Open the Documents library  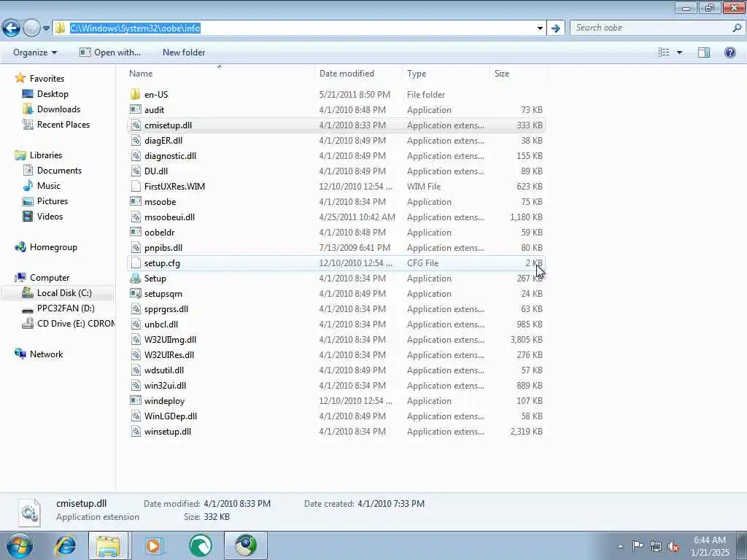point(59,171)
